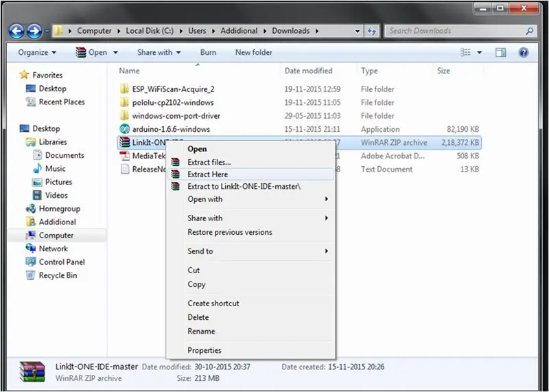Click the magnifier search icon
The width and height of the screenshot is (549, 392).
pos(530,31)
